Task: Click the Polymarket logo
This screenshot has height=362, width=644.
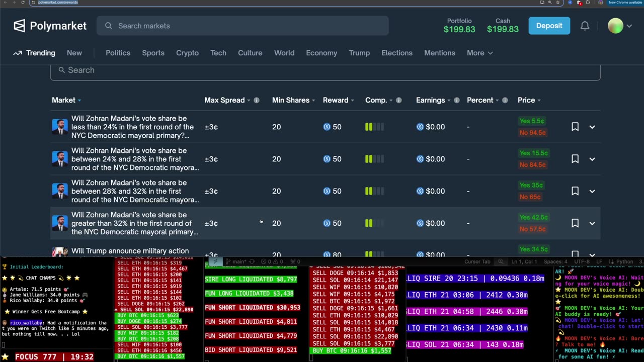Action: click(50, 26)
